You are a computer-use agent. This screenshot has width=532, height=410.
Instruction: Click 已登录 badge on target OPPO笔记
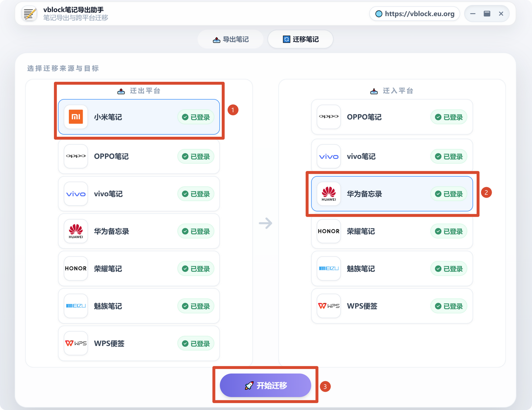point(449,117)
